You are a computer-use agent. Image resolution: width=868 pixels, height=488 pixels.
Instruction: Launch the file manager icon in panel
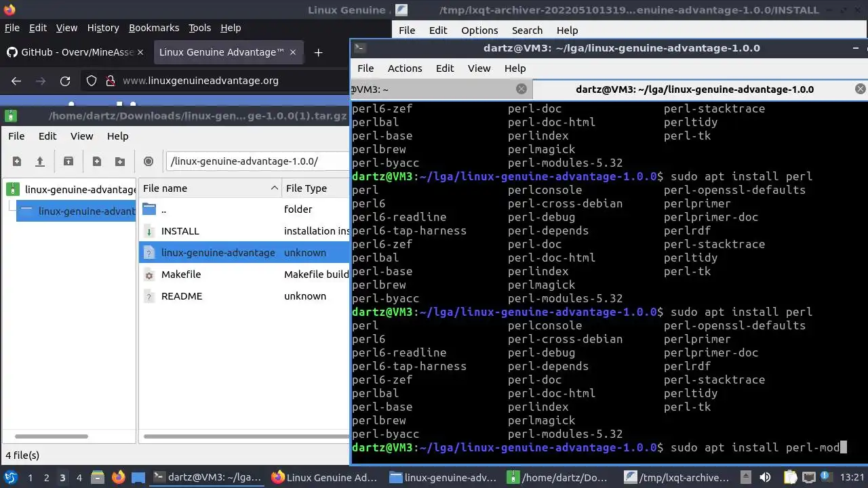[x=97, y=477]
